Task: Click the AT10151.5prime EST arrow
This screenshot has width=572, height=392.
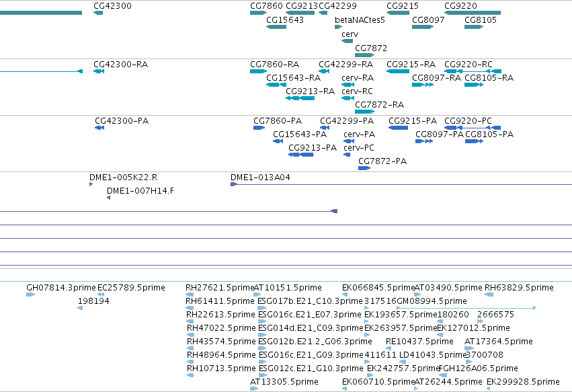Action: tap(257, 295)
